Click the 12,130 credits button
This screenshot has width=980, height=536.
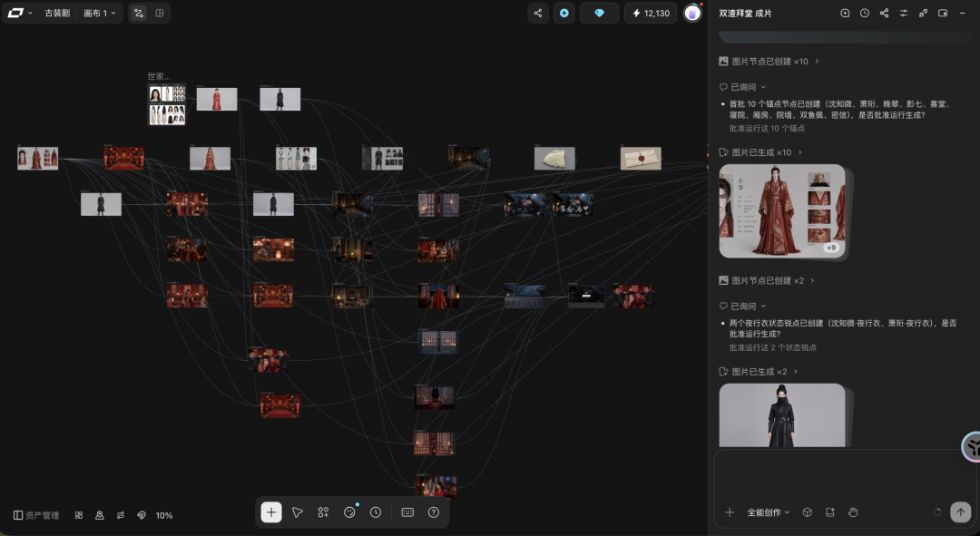point(651,13)
